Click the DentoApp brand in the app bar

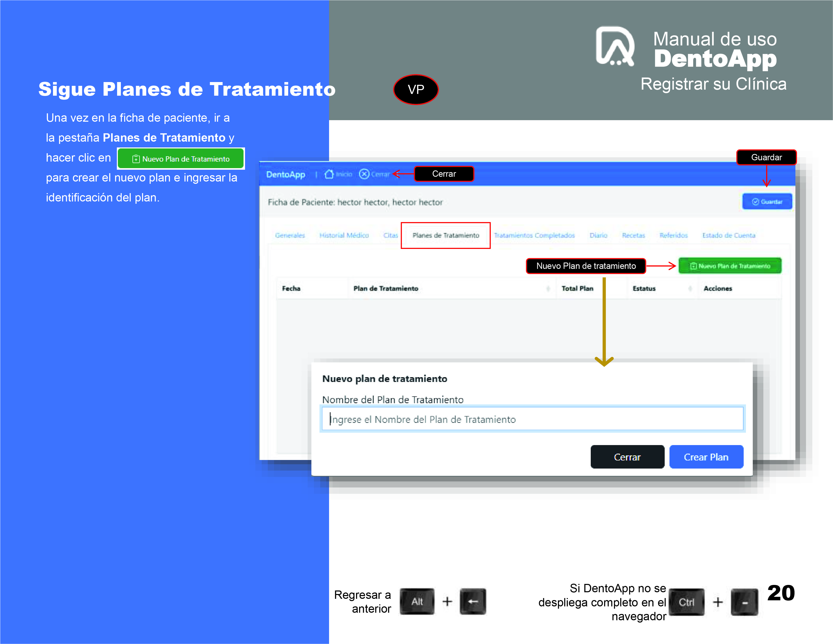[286, 175]
